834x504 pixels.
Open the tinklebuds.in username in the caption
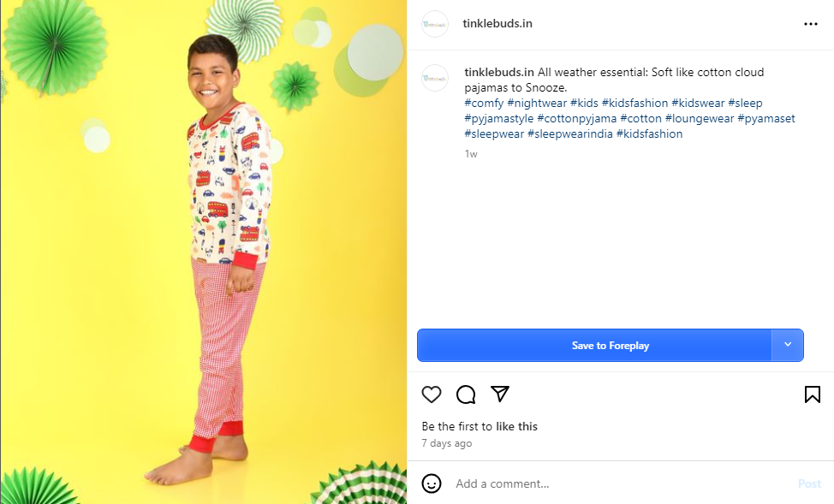pyautogui.click(x=499, y=73)
